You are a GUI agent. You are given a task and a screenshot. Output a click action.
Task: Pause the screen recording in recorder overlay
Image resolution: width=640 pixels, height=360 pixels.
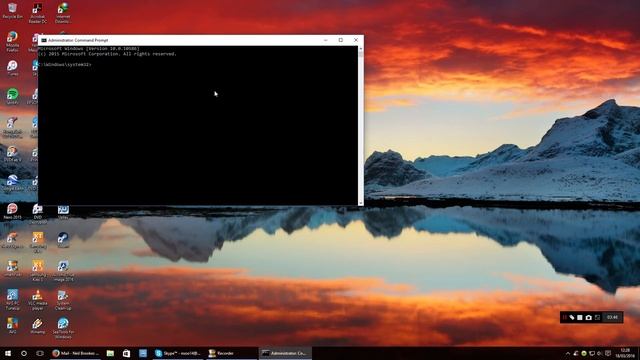coord(564,317)
